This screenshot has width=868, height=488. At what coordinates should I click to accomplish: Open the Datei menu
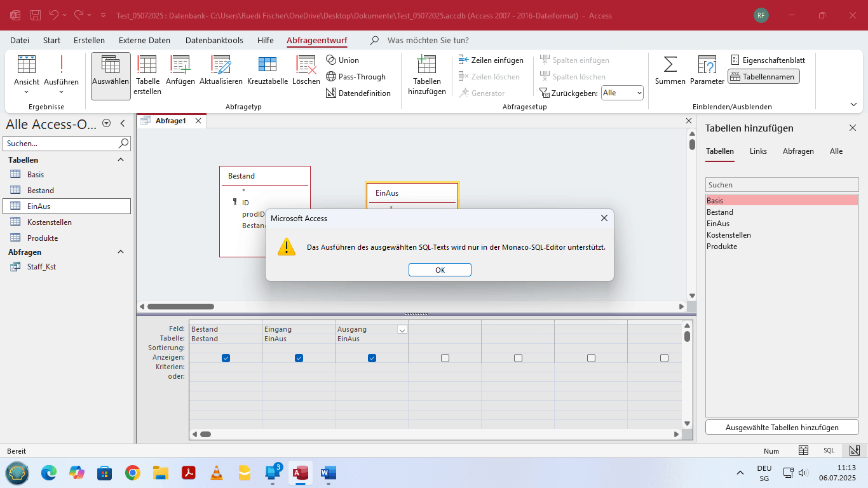coord(20,40)
